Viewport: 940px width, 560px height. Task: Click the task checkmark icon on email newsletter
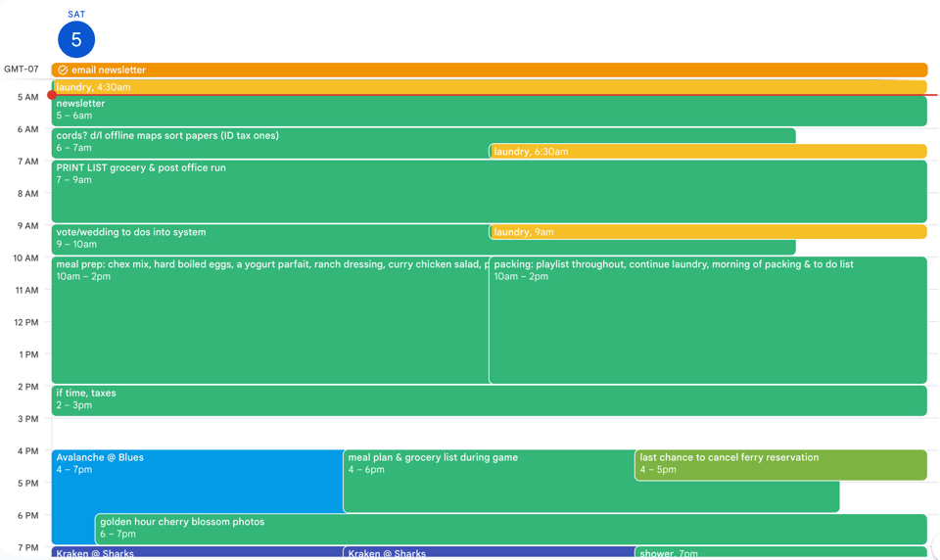(63, 70)
